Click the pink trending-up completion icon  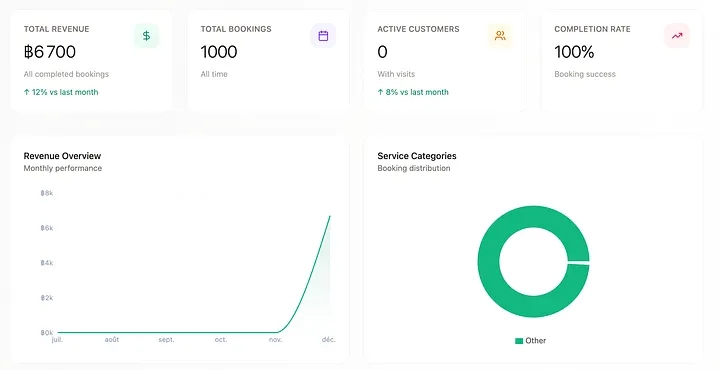click(677, 36)
